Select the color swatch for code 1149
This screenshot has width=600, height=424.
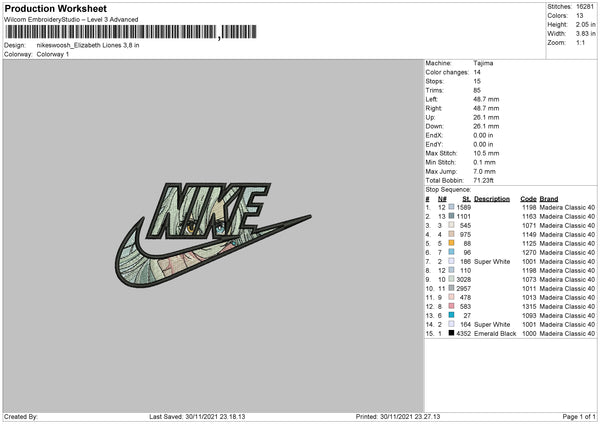pos(452,234)
